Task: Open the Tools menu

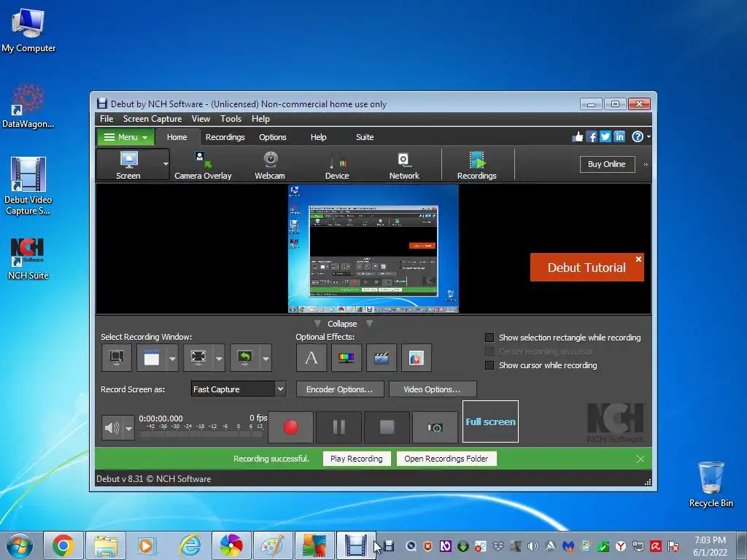Action: [x=231, y=119]
